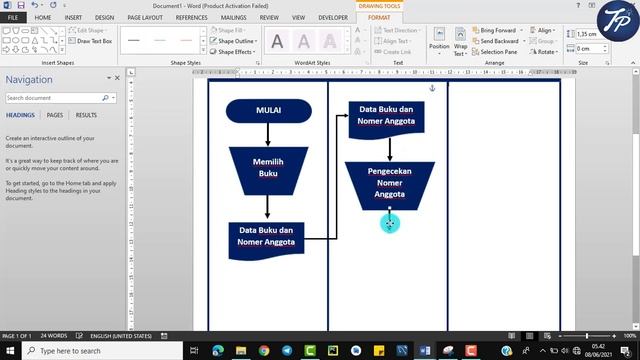The image size is (640, 360).
Task: Open the FILE menu
Action: [x=13, y=18]
